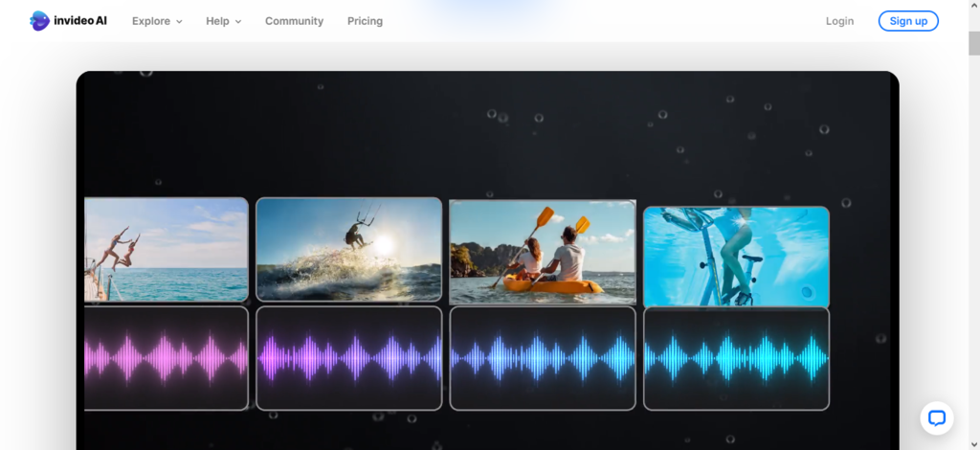This screenshot has width=980, height=450.
Task: Click the scrollbar up arrow
Action: [972, 7]
